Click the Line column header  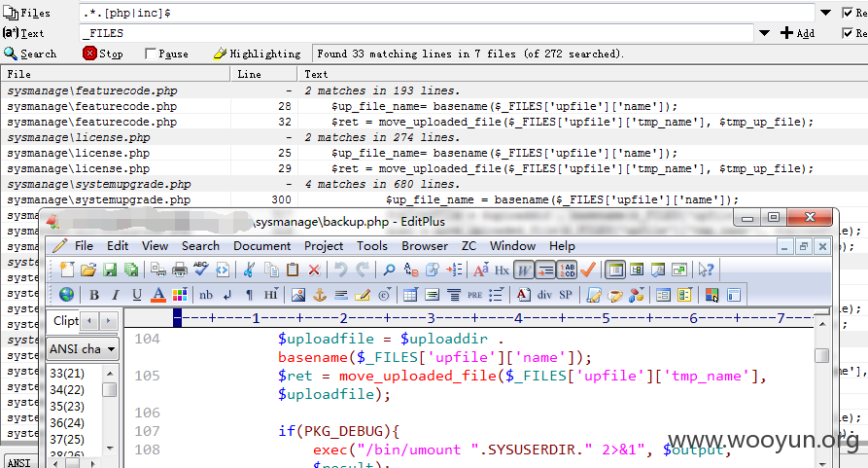(263, 74)
